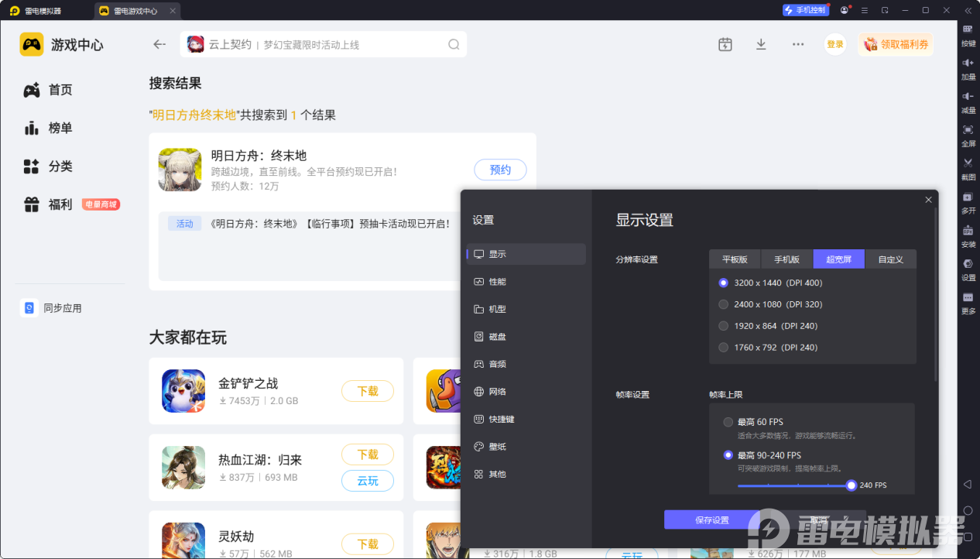Viewport: 980px width, 559px height.
Task: Open the 性能 settings category
Action: coord(497,282)
